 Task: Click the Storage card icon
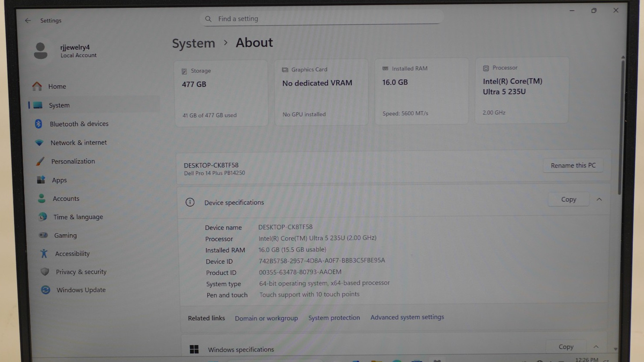tap(184, 71)
